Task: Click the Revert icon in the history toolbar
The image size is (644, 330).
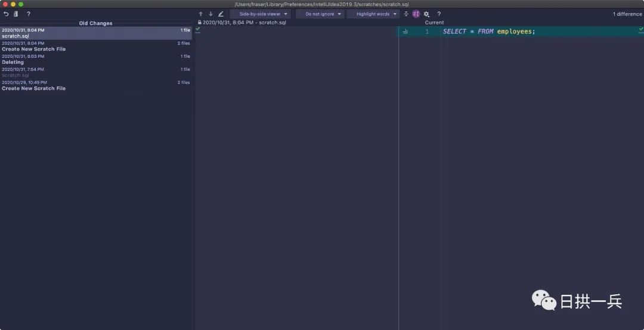Action: coord(6,14)
